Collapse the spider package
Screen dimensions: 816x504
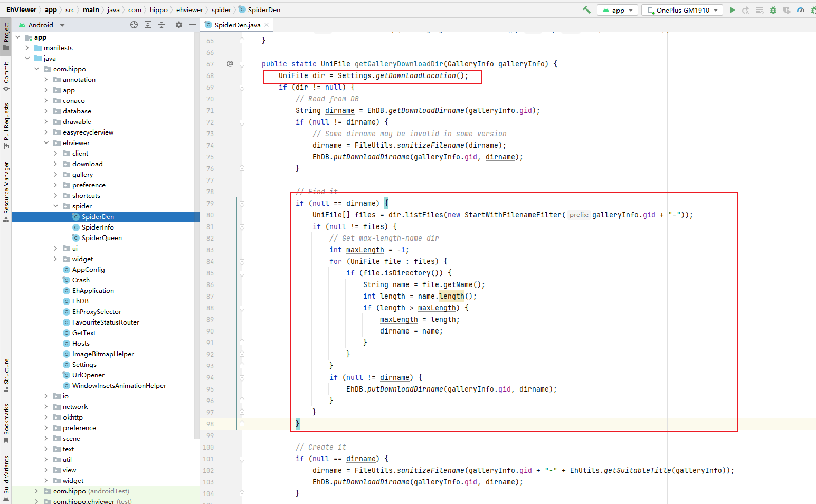pos(56,206)
